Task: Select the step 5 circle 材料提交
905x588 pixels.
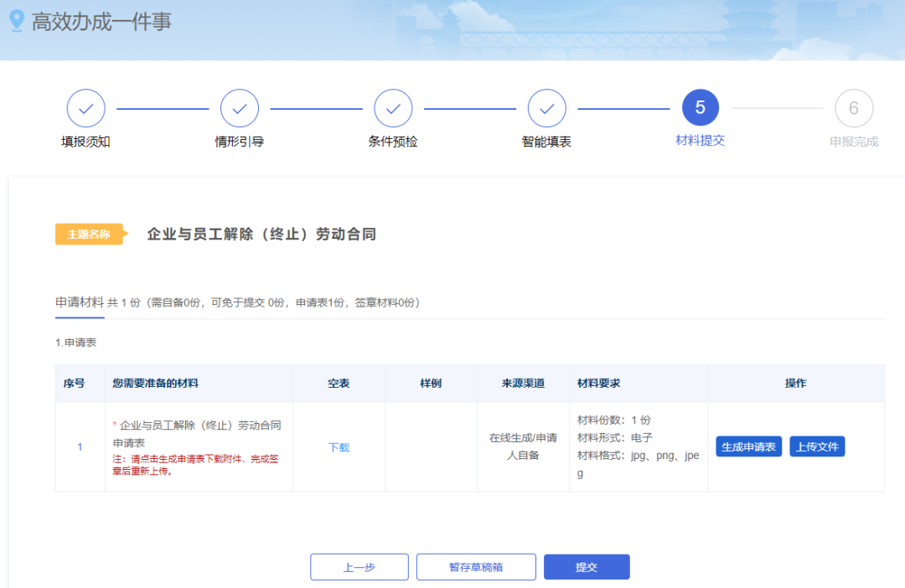Action: [x=701, y=108]
